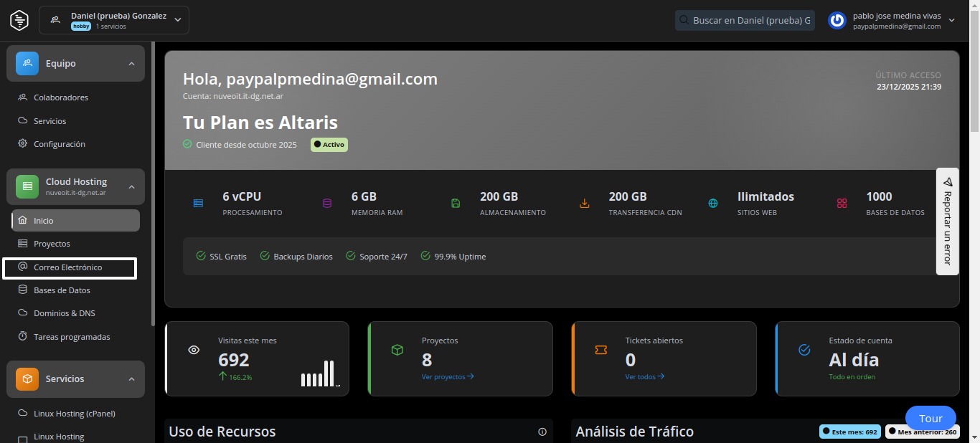Click the hosting logo in top-left corner
Viewport: 980px width, 443px height.
19,20
